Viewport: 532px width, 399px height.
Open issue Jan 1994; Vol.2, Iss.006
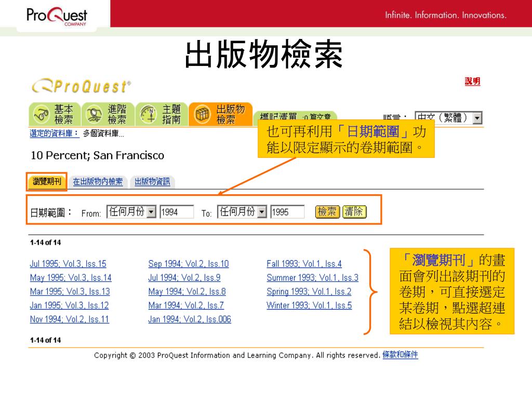tap(190, 320)
